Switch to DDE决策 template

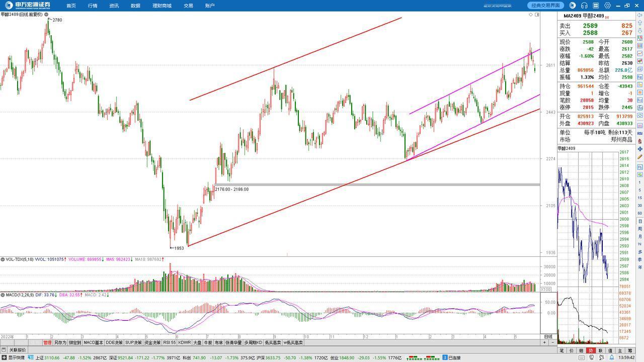pos(114,342)
